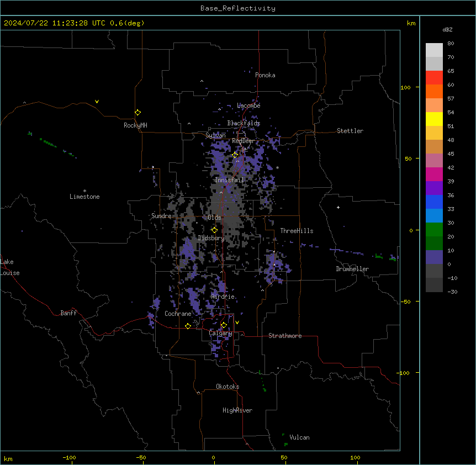Click the km label at top right

click(411, 23)
